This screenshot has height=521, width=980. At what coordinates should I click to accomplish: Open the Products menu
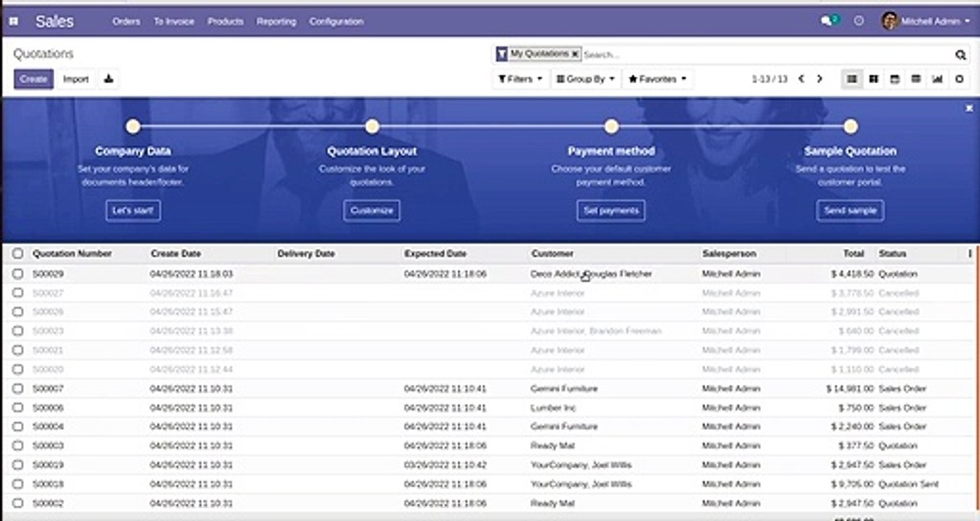click(x=226, y=22)
